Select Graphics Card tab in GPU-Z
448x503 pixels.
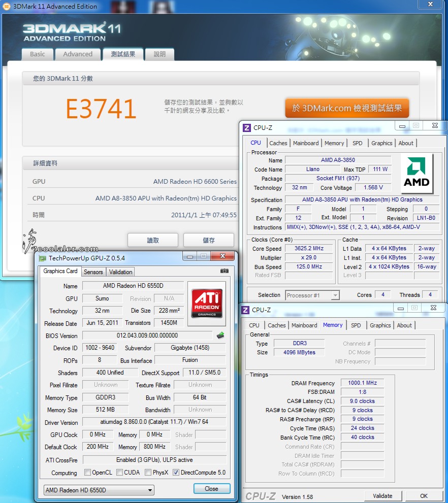60,271
